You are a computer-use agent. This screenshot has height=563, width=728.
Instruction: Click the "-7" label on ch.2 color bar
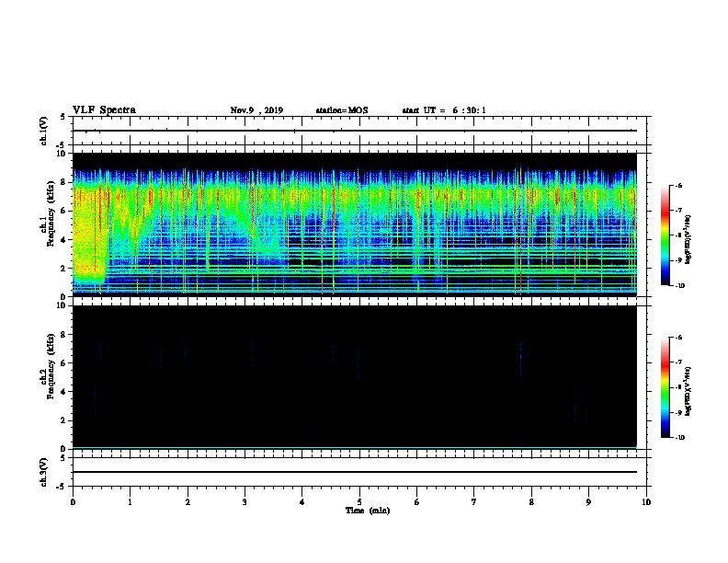pos(678,362)
